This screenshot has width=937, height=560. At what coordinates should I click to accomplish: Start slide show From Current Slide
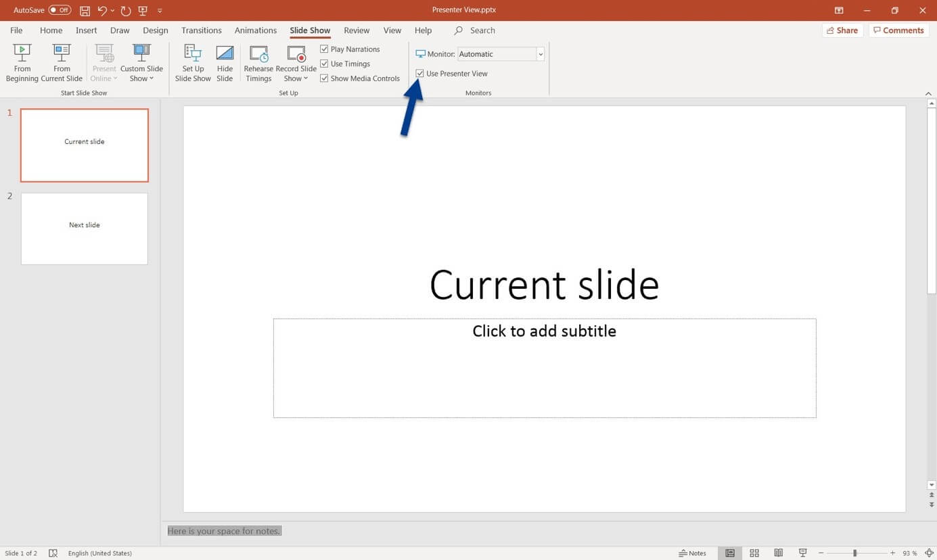point(62,61)
